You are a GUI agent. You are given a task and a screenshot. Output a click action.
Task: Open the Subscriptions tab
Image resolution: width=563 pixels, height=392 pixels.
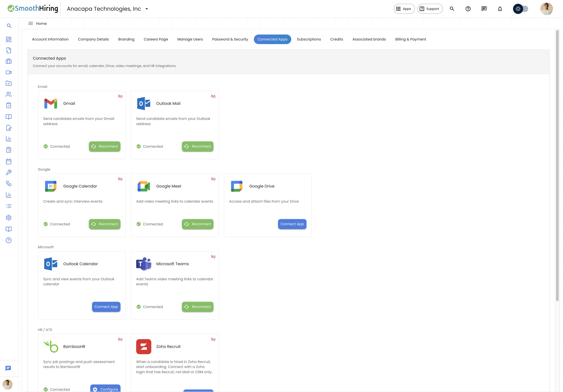pos(309,39)
